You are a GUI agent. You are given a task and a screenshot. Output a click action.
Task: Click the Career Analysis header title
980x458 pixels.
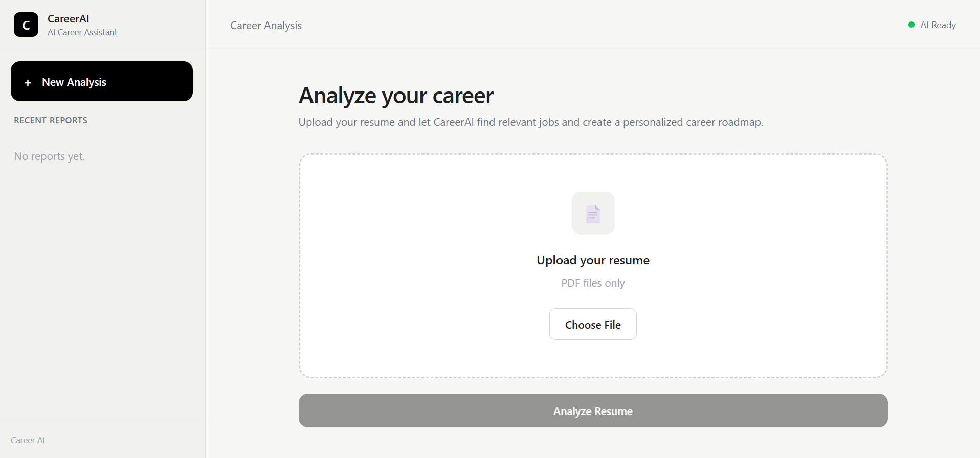(x=266, y=26)
